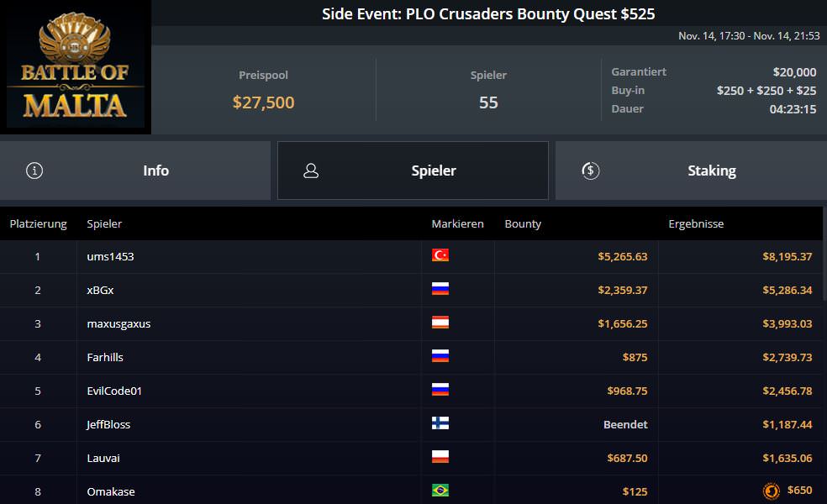Click the Battle of Malta logo

pyautogui.click(x=75, y=67)
